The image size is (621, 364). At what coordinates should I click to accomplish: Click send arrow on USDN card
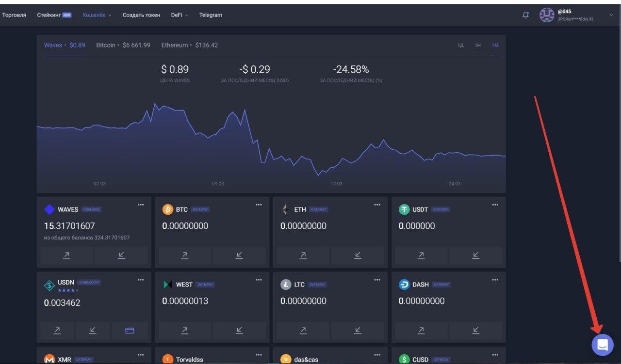coord(57,331)
